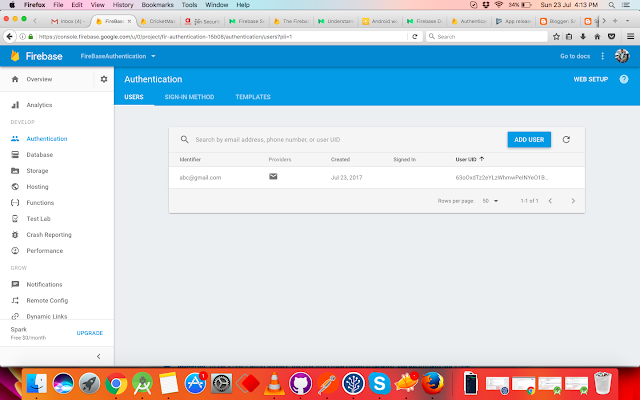640x400 pixels.
Task: Open Test Lab in the sidebar
Action: tap(38, 219)
